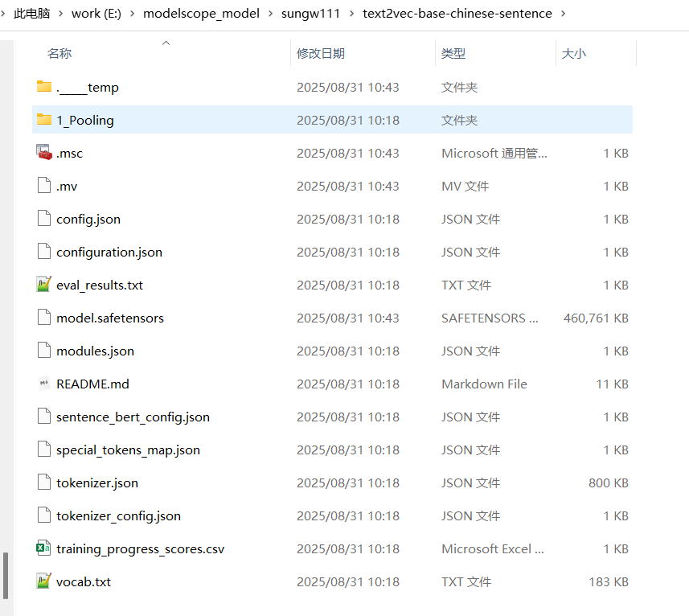This screenshot has width=689, height=616.
Task: Select the .____temp folder name
Action: pos(88,88)
